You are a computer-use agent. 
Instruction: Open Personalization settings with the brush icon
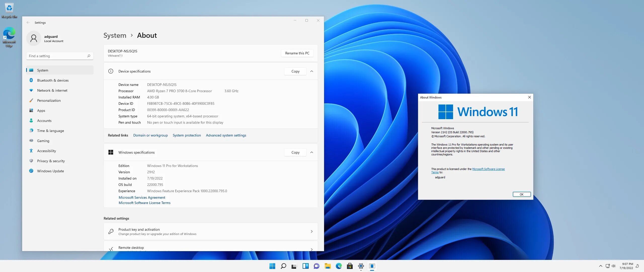pos(31,100)
